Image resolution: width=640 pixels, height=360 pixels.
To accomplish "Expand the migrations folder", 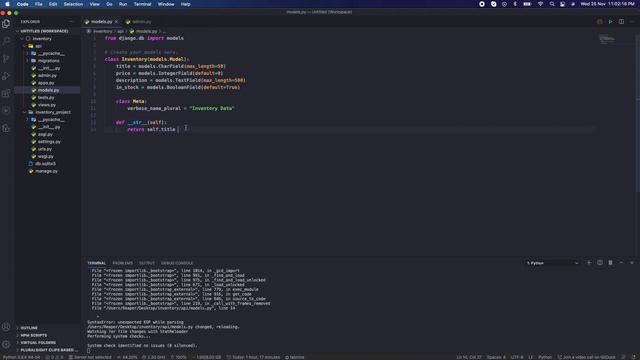I will pos(49,61).
